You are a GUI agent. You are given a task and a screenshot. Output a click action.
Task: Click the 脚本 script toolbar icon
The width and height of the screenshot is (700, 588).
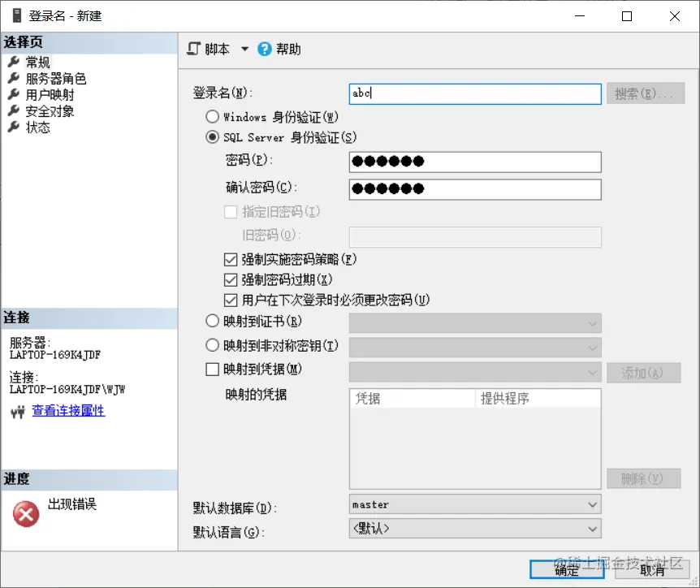coord(192,49)
